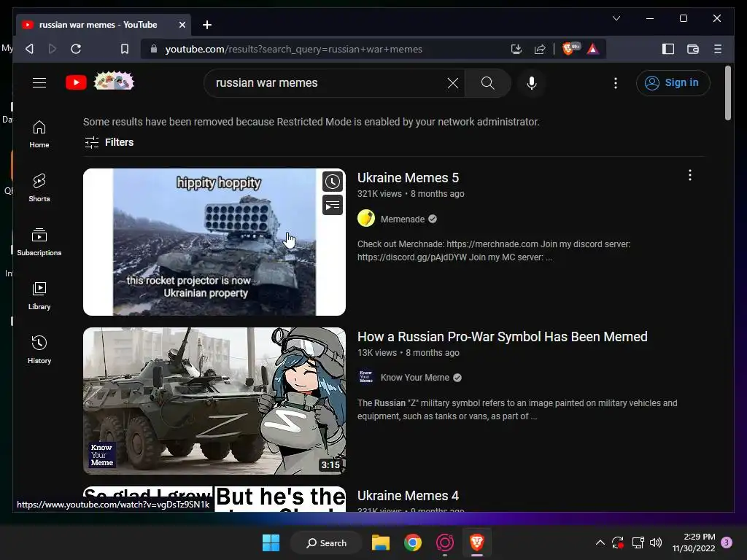747x560 pixels.
Task: Go back with browser back arrow
Action: (29, 49)
